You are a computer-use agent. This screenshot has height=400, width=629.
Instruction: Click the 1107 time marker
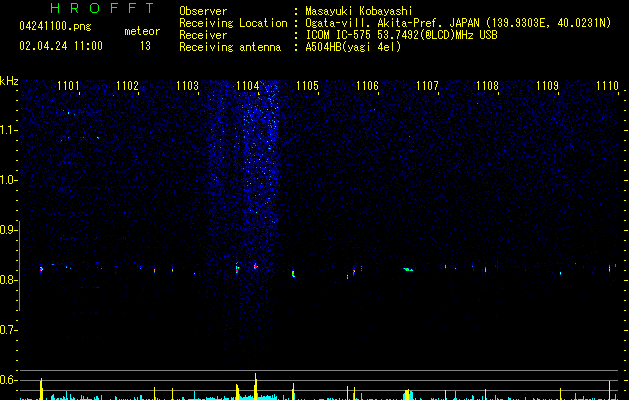[427, 86]
